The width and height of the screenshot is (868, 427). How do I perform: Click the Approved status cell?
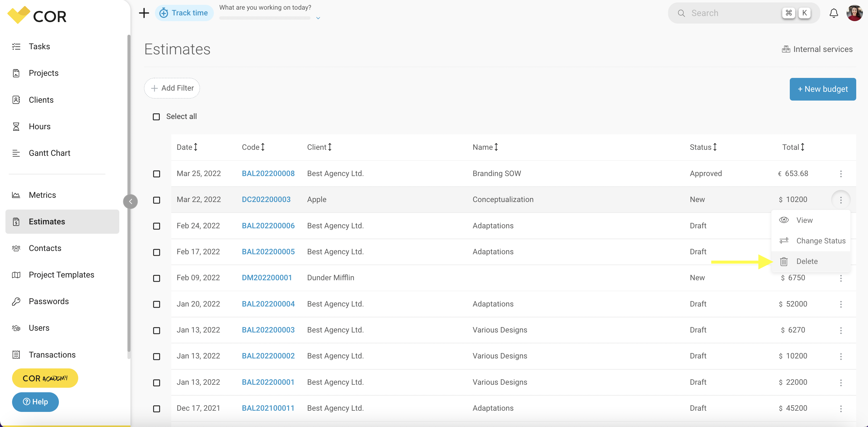(706, 174)
